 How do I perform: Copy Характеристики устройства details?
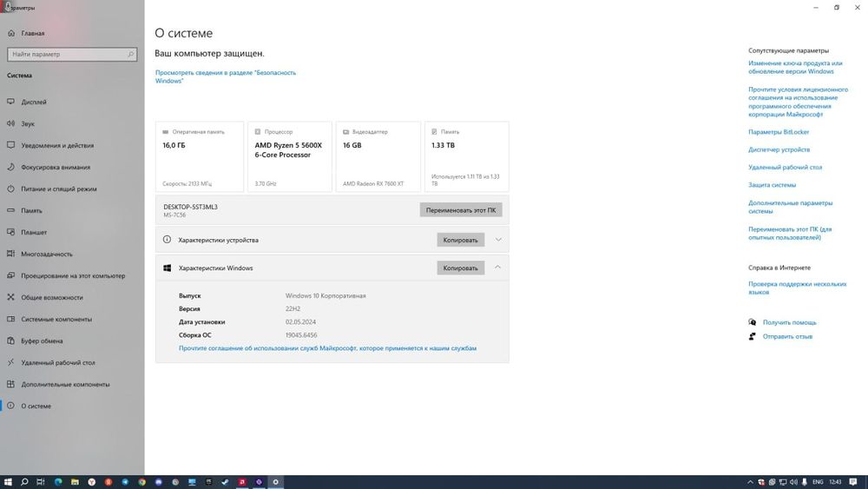460,240
